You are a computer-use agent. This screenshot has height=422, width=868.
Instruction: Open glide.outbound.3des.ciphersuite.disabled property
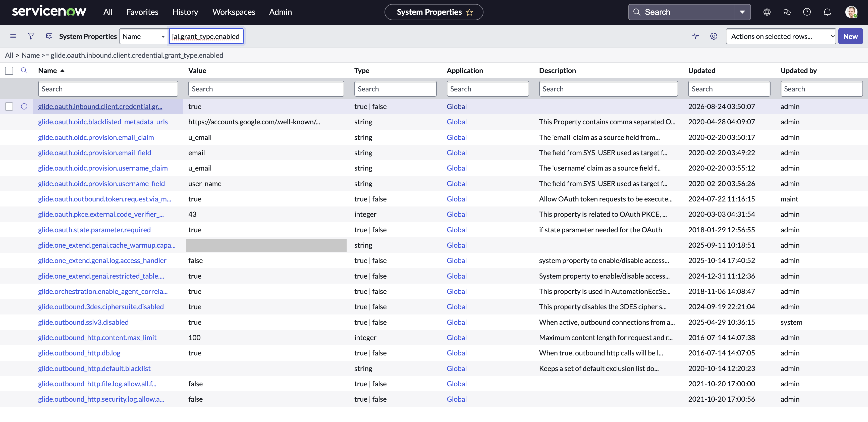[101, 307]
